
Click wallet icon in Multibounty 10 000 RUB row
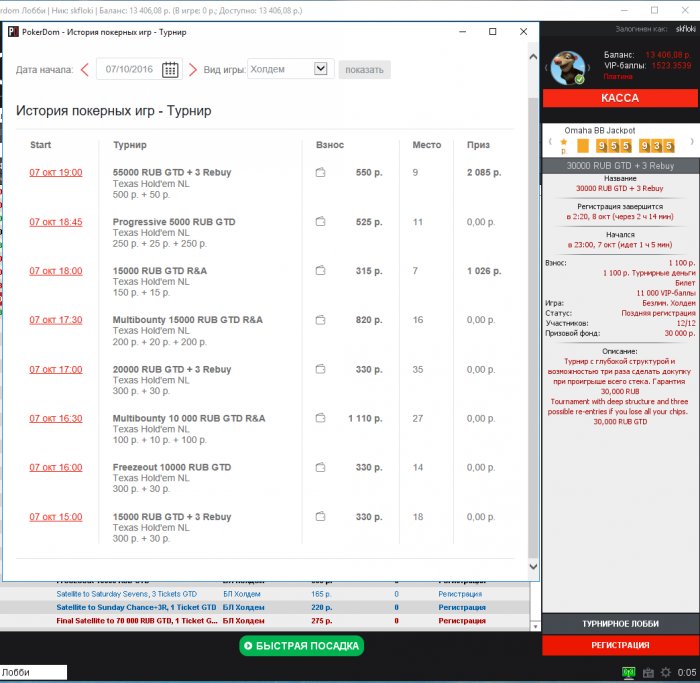[x=320, y=418]
